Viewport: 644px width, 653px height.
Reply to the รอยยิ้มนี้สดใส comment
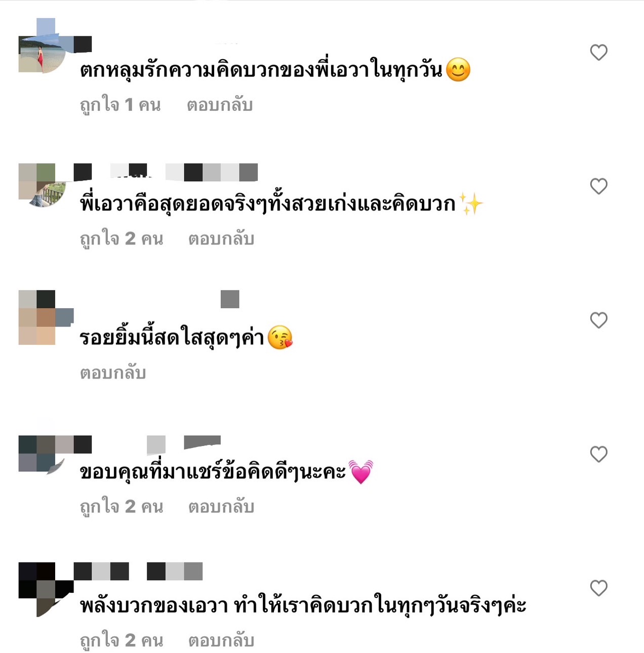[x=113, y=373]
